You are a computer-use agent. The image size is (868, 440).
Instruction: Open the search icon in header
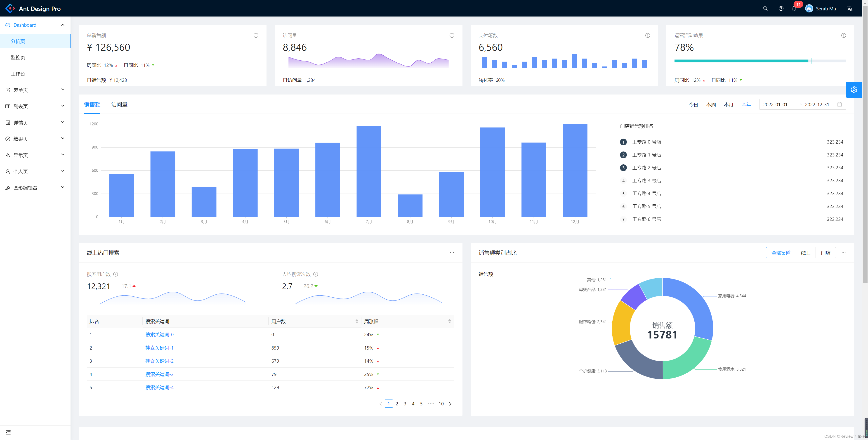tap(765, 8)
